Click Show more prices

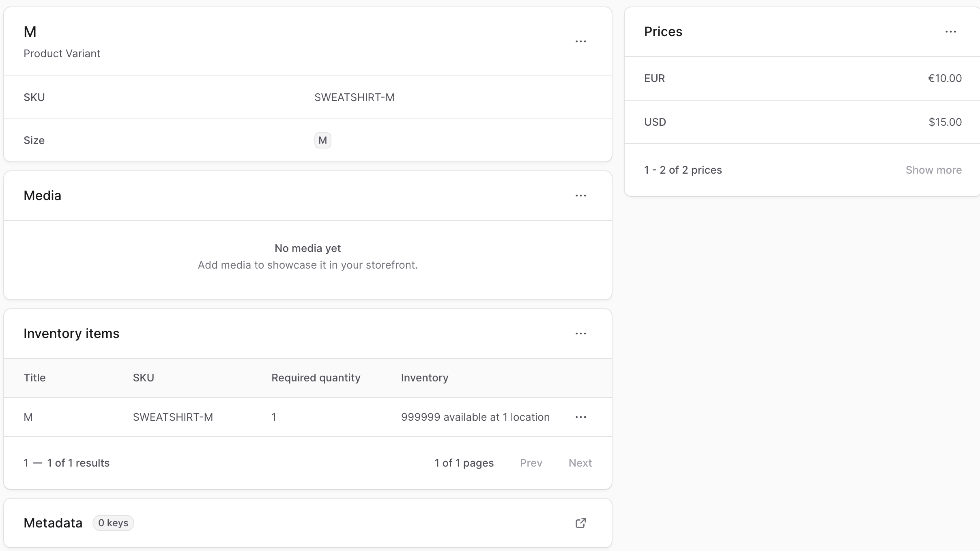[x=933, y=170]
